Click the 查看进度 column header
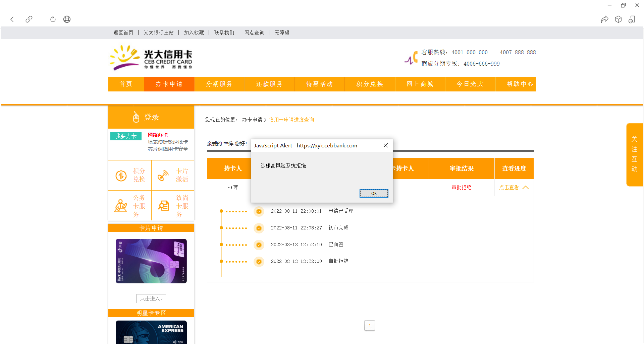The width and height of the screenshot is (644, 345). pyautogui.click(x=514, y=168)
